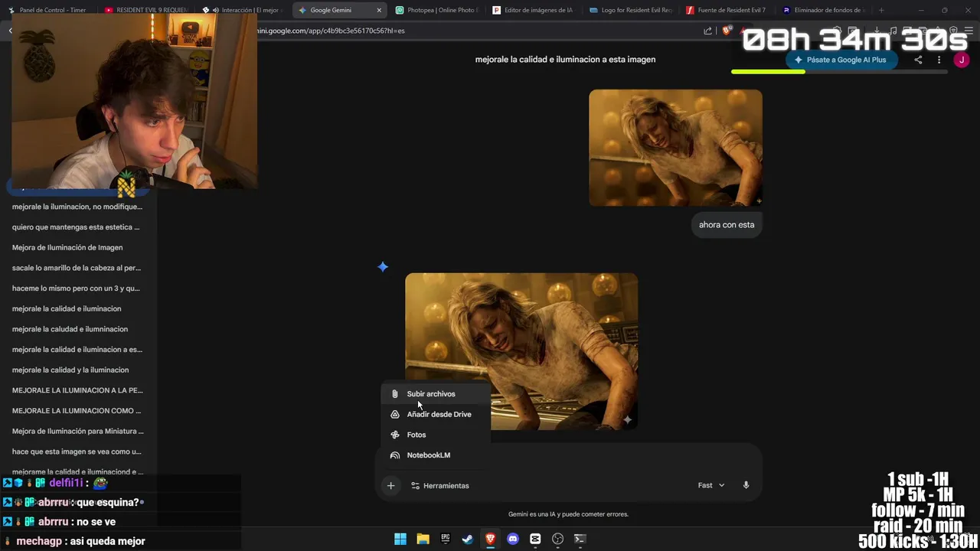Open chat 'hace que esta imagen se vea como'
Image resolution: width=980 pixels, height=551 pixels.
pos(77,452)
